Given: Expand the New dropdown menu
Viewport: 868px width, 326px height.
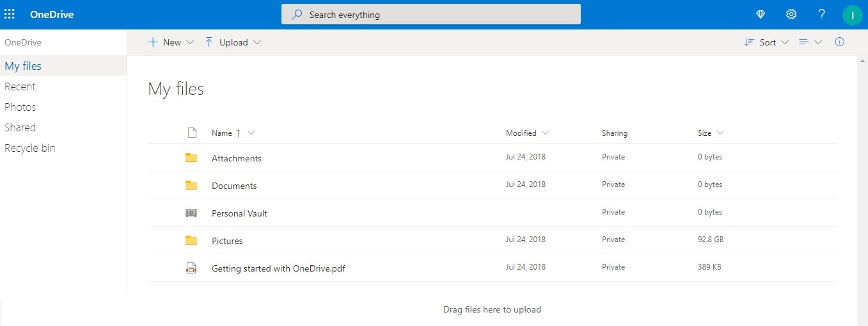Looking at the screenshot, I should [171, 42].
